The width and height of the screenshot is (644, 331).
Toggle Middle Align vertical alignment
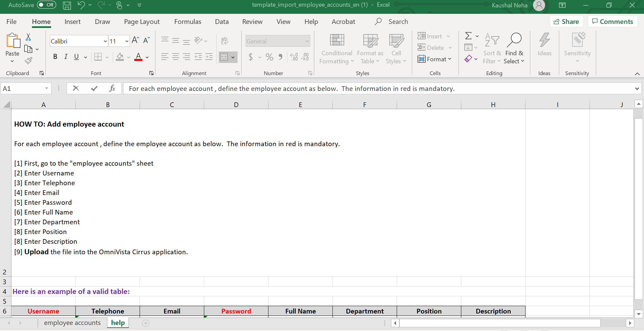pos(176,40)
